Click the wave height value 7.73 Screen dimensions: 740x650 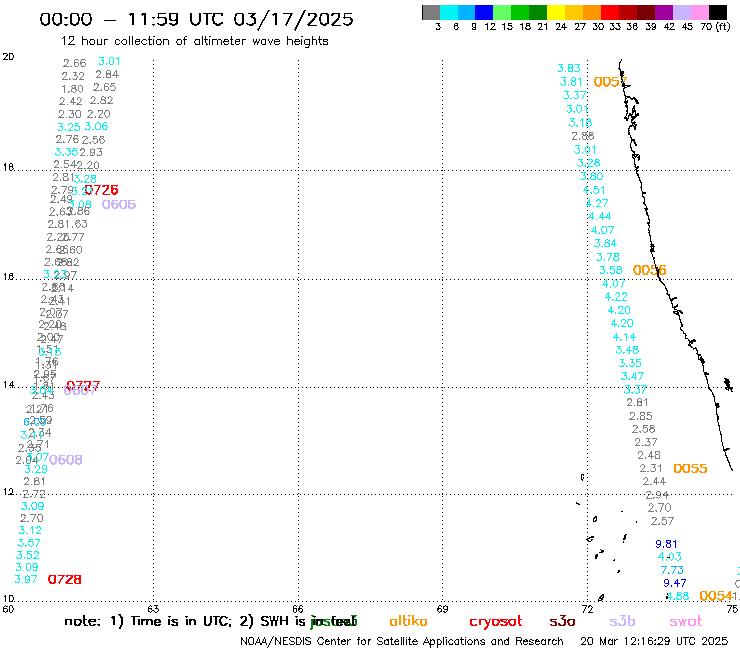coord(672,570)
